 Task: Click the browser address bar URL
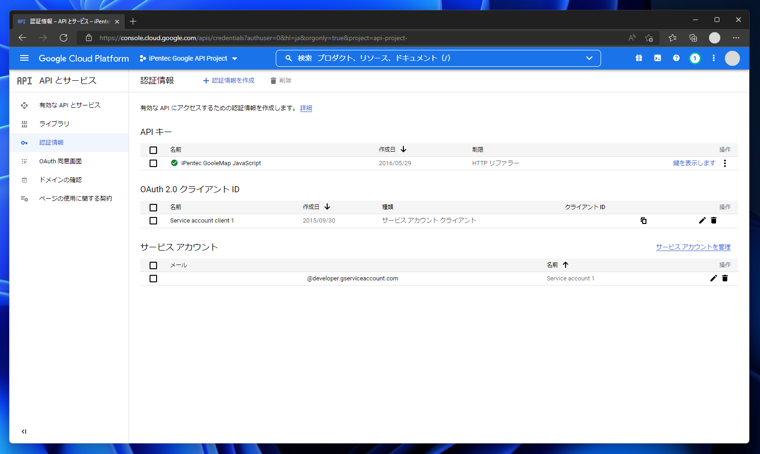pos(253,38)
